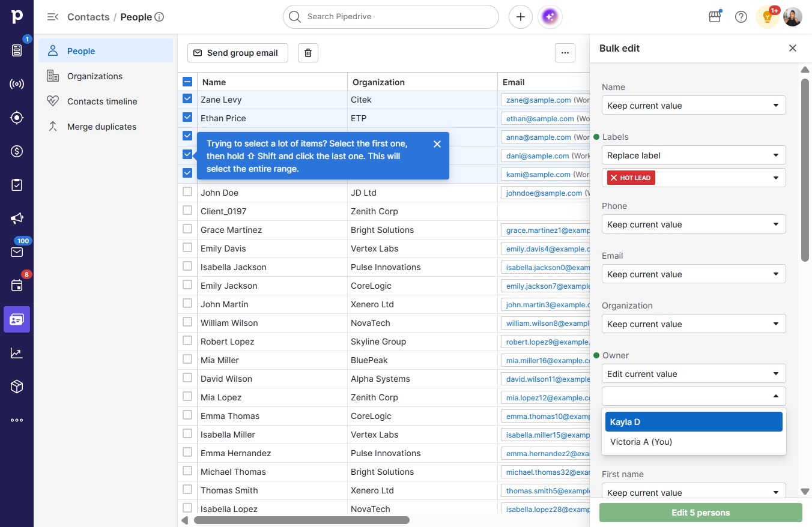Click the Bulk edit vertical scrollbar
This screenshot has width=812, height=527.
click(x=805, y=170)
